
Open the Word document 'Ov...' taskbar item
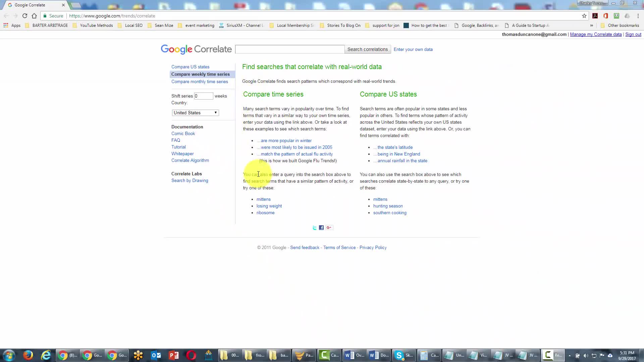point(354,355)
